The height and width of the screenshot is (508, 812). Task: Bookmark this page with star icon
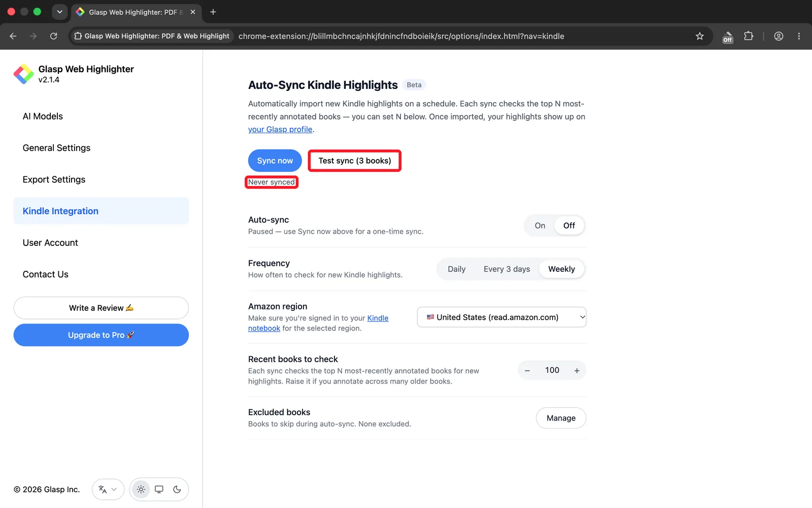(x=700, y=36)
